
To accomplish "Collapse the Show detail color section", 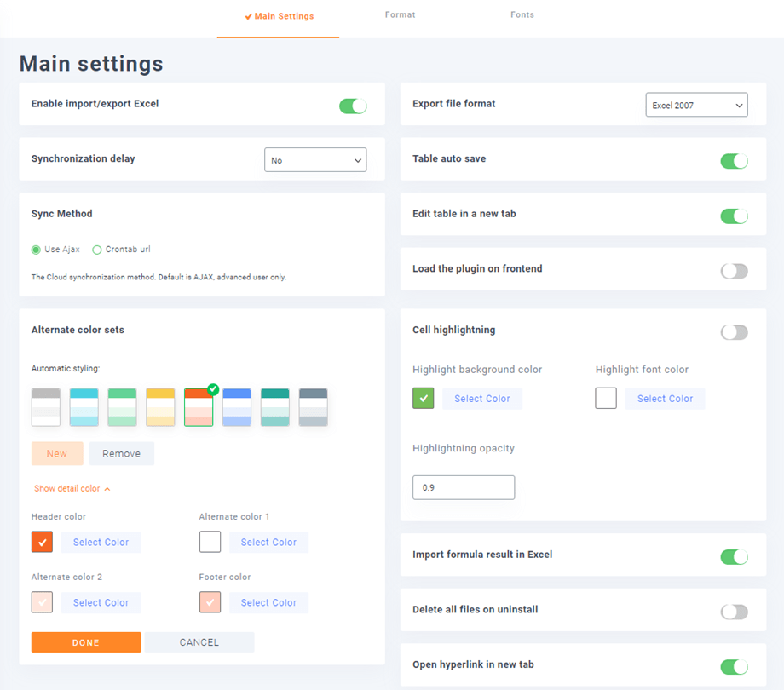I will click(72, 489).
